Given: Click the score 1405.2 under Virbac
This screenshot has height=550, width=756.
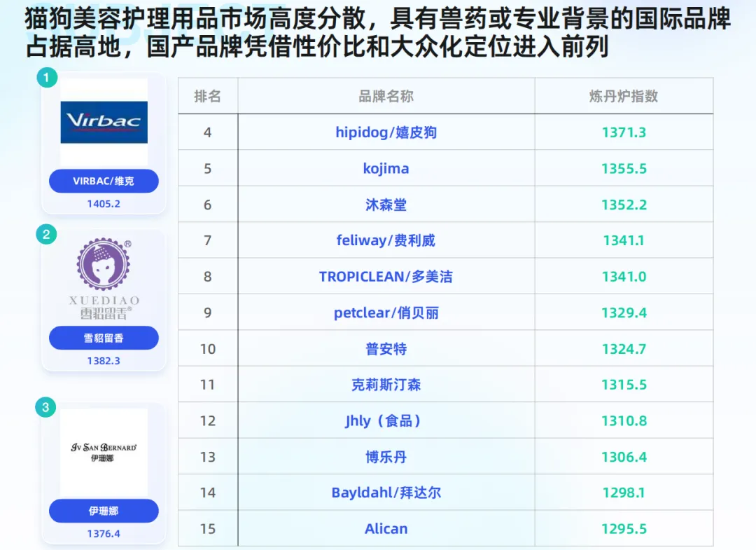Looking at the screenshot, I should pos(104,204).
